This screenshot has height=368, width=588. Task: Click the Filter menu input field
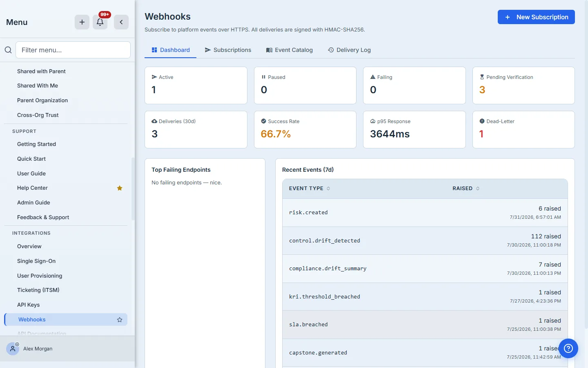(x=73, y=50)
